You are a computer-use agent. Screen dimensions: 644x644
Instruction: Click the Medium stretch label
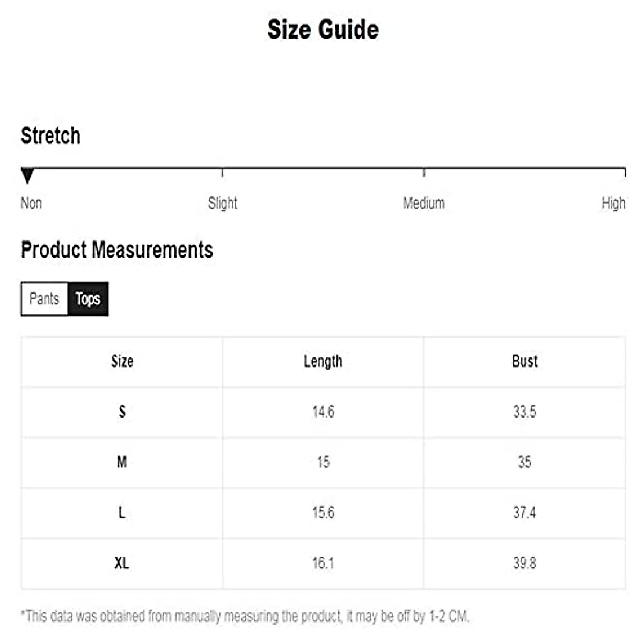[423, 203]
